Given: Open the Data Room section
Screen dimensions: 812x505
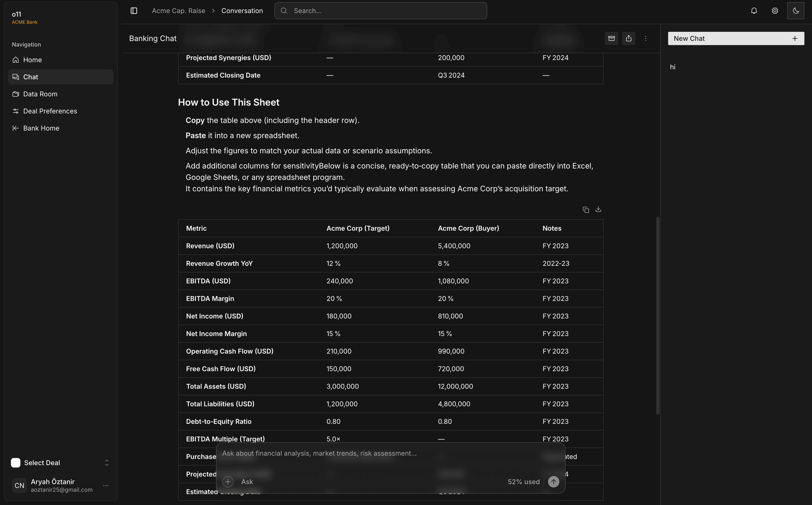Looking at the screenshot, I should pos(40,94).
